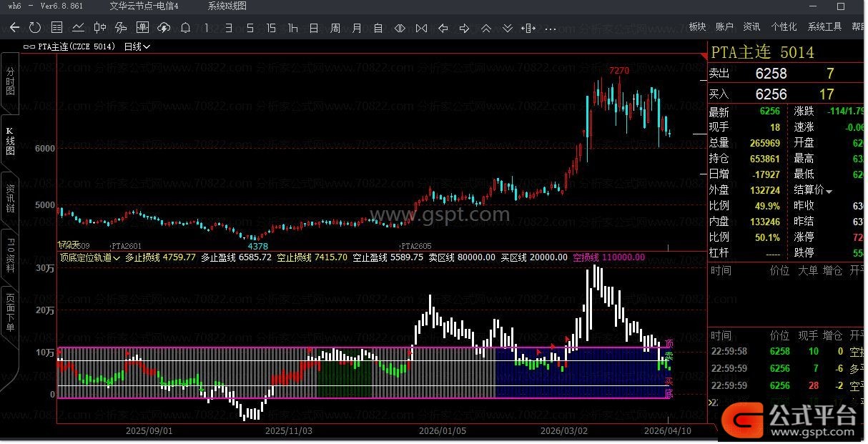The height and width of the screenshot is (444, 868).
Task: Switch to weekly period 周
Action: click(x=335, y=28)
